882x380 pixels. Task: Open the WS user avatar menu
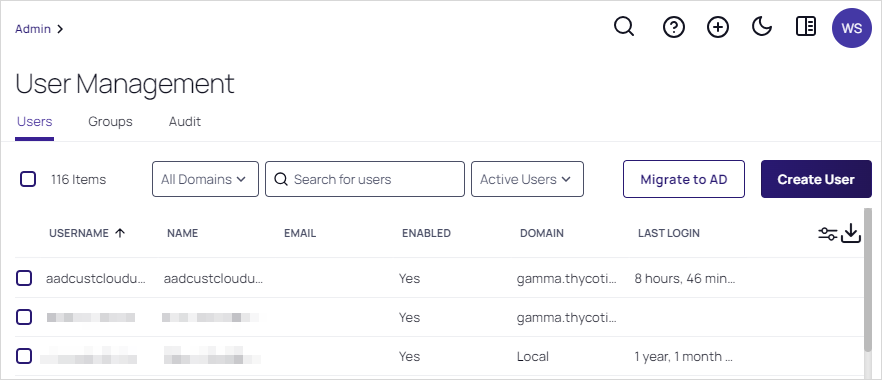[852, 28]
